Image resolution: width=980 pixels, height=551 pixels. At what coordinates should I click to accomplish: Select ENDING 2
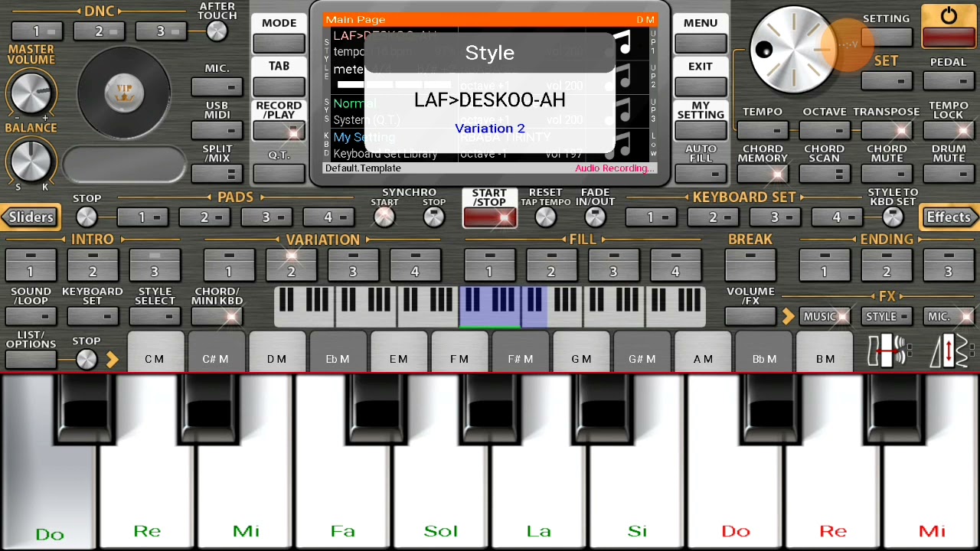[887, 265]
